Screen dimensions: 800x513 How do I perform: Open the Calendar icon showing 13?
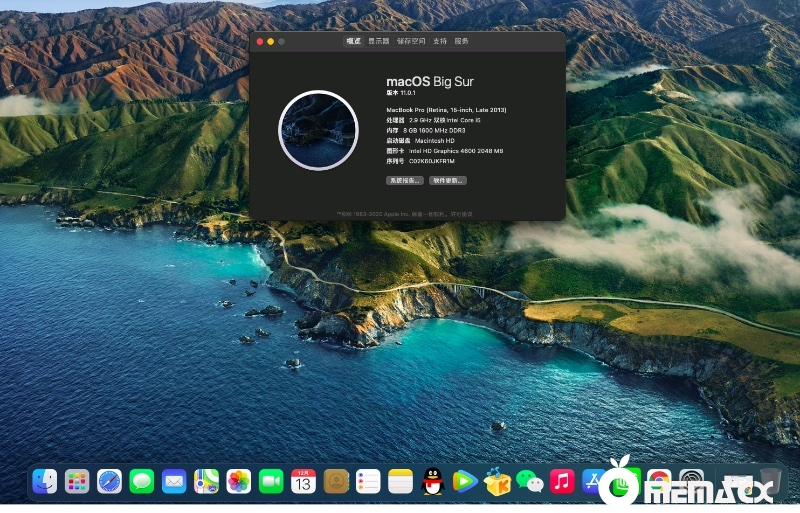coord(303,481)
